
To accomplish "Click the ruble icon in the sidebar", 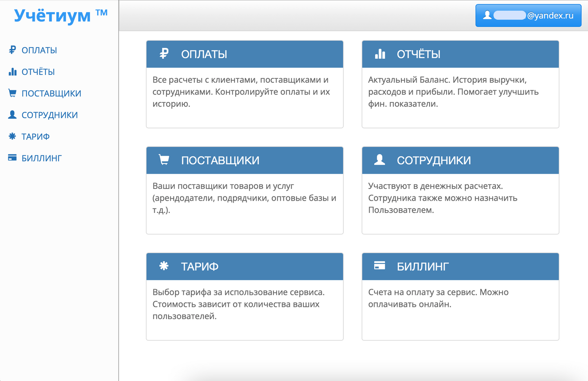I will tap(13, 50).
